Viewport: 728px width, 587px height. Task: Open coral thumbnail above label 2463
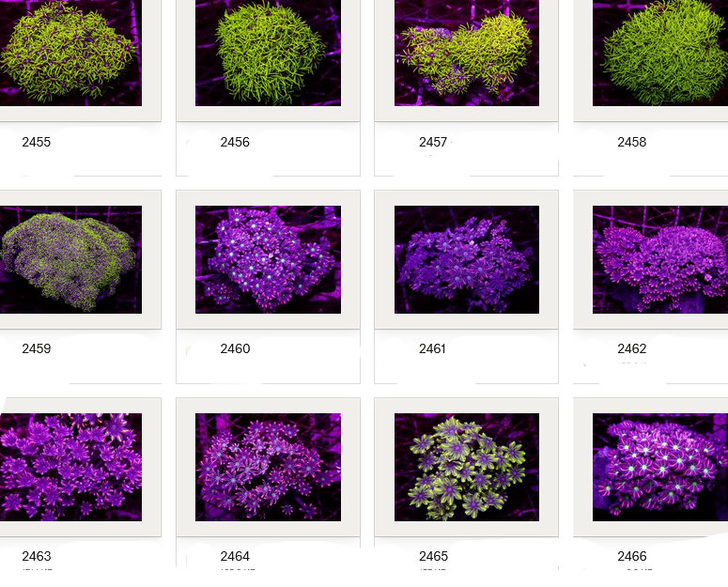point(70,467)
